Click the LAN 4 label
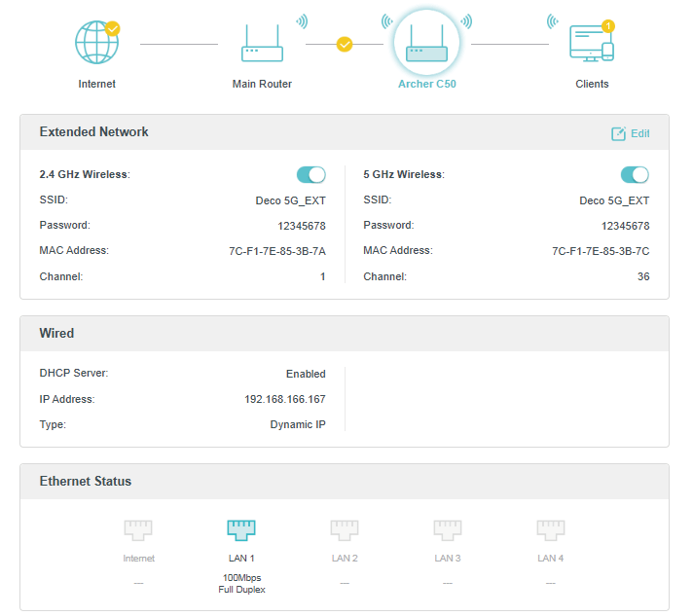693x616 pixels. tap(551, 559)
